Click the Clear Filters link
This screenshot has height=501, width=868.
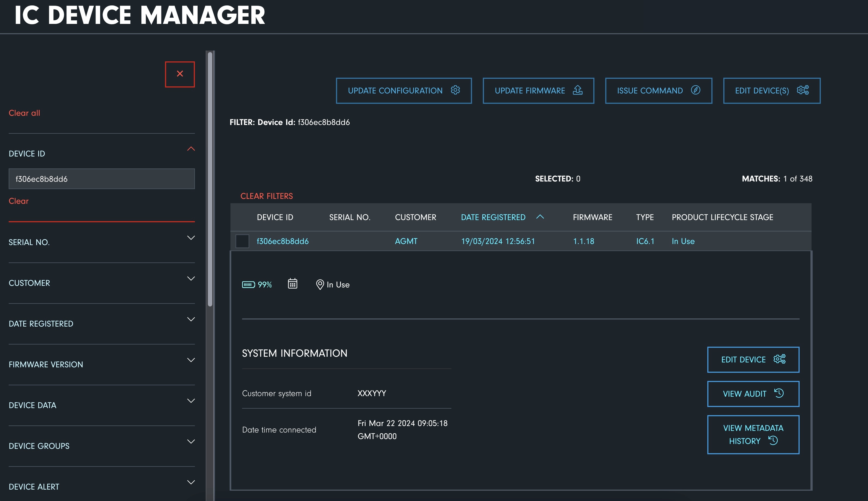pyautogui.click(x=267, y=196)
